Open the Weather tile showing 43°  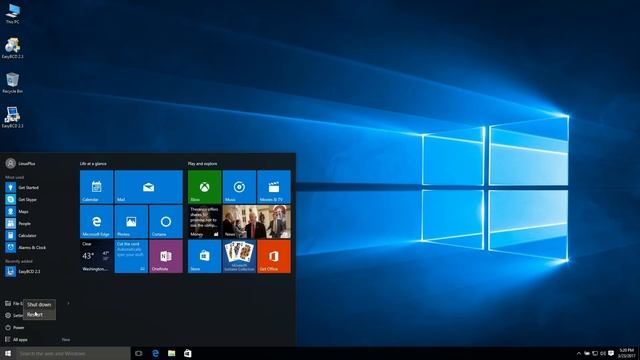click(96, 256)
